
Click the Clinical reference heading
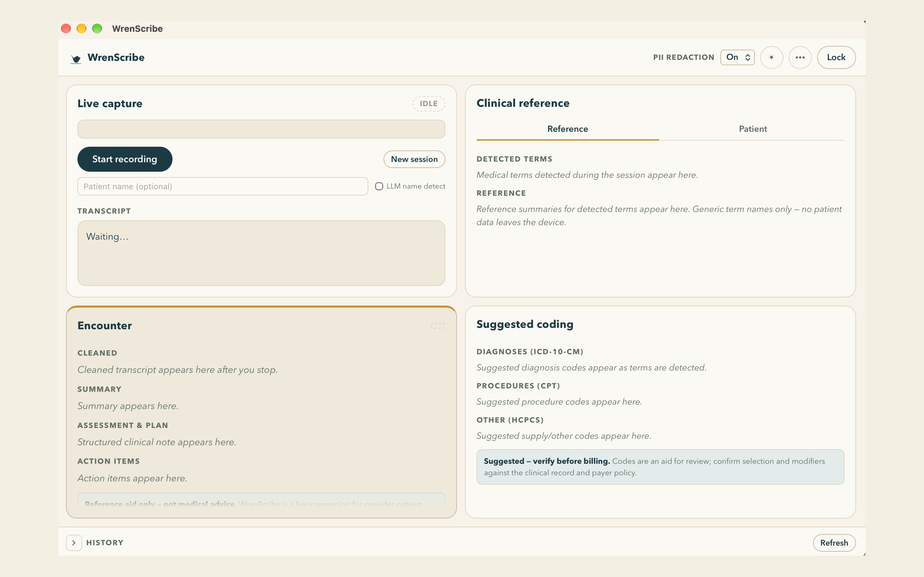tap(523, 103)
